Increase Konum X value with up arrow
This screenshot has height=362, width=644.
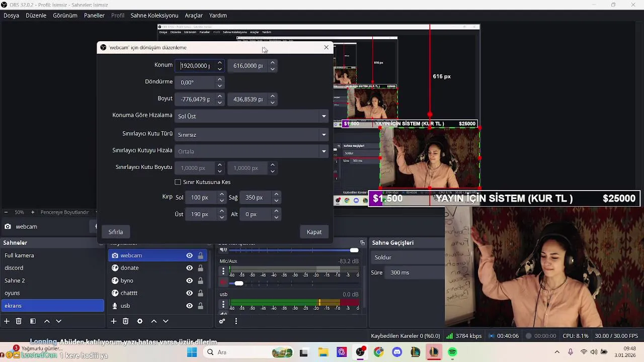pyautogui.click(x=219, y=63)
